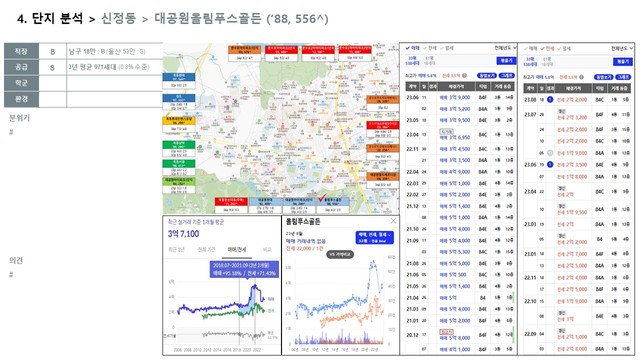
Task: Switch to 전체 기간 chart tab
Action: click(206, 249)
